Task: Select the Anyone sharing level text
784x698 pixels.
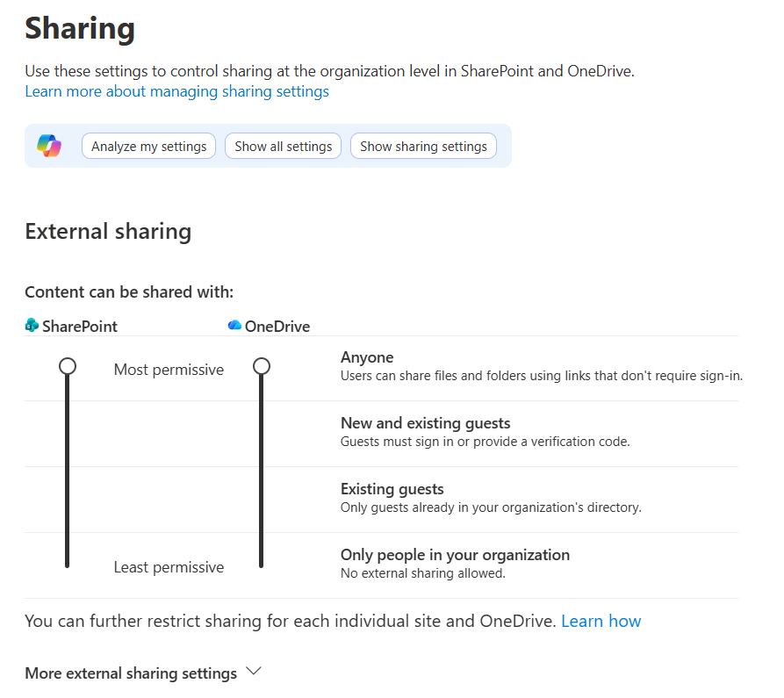Action: click(x=367, y=357)
